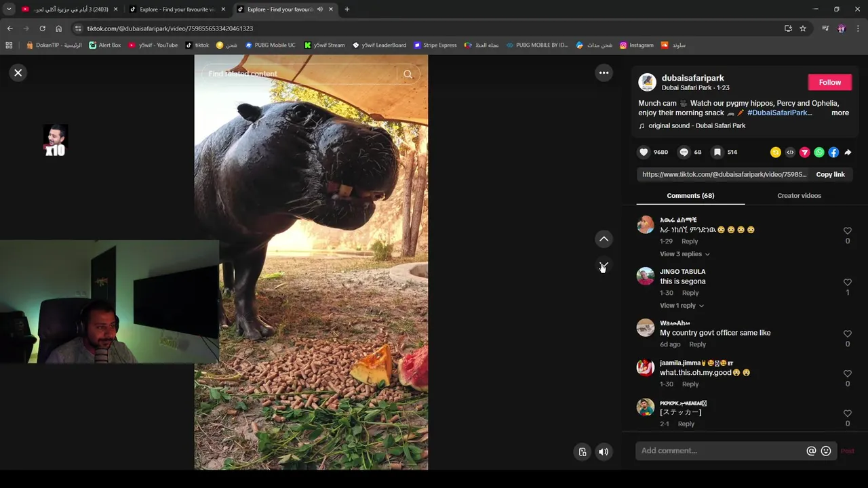This screenshot has width=868, height=488.
Task: Open the PUBG Mobile UC bookmark
Action: click(270, 45)
